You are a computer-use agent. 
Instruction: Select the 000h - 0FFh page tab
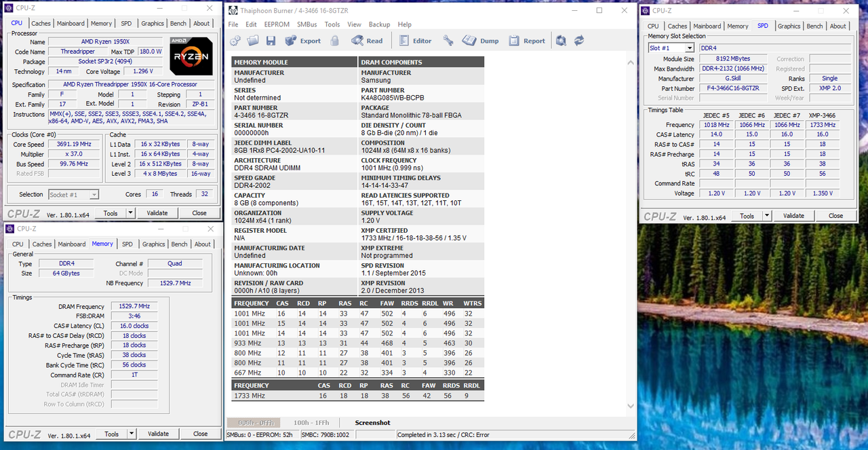[254, 423]
